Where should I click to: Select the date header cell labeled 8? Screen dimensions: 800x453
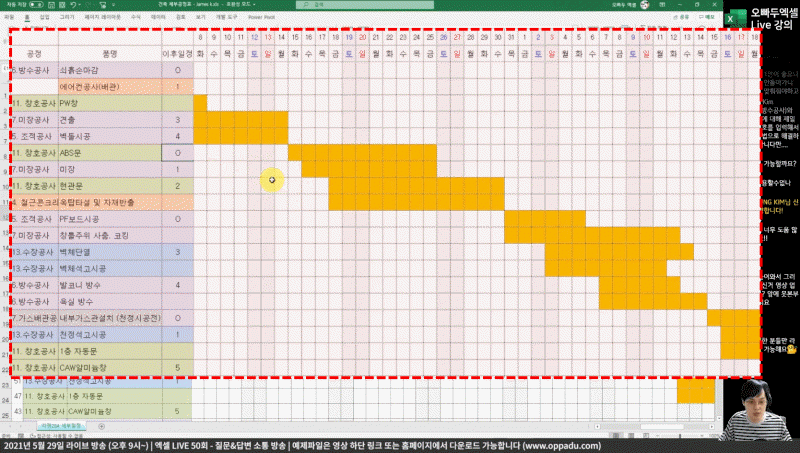click(200, 37)
